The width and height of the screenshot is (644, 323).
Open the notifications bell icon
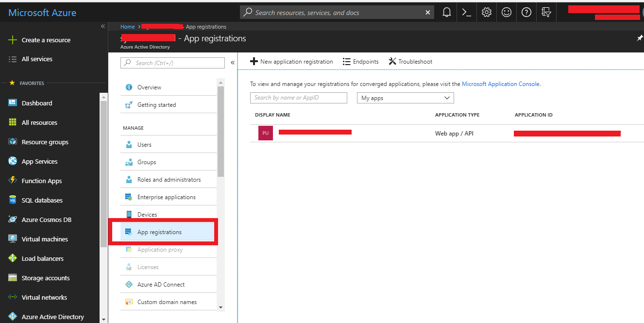pos(447,13)
